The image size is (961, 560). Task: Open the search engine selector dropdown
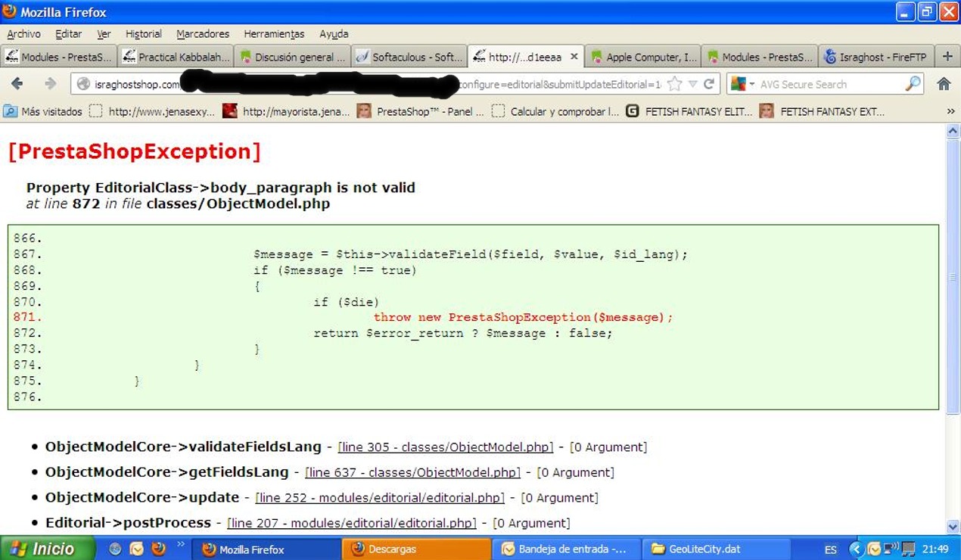coord(742,84)
